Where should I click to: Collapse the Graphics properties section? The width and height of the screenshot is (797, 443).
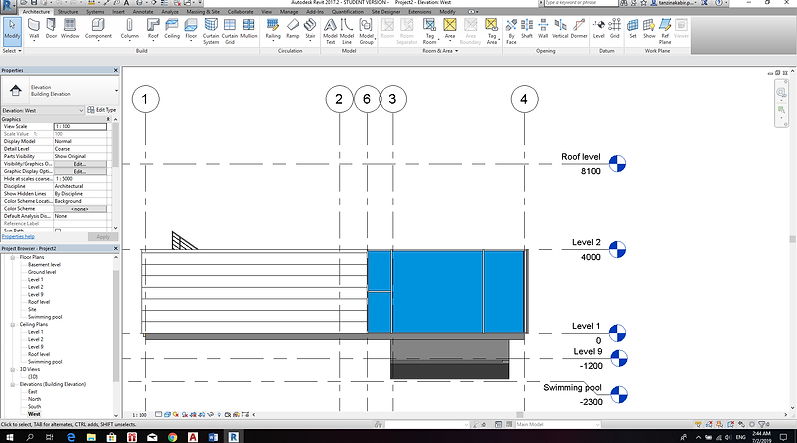[108, 119]
